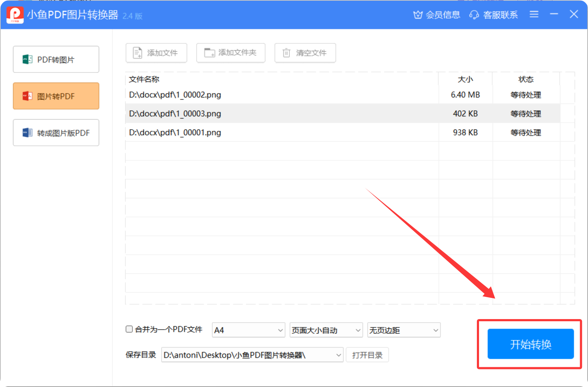The image size is (588, 387).
Task: Click the app logo icon in title bar
Action: [x=15, y=15]
